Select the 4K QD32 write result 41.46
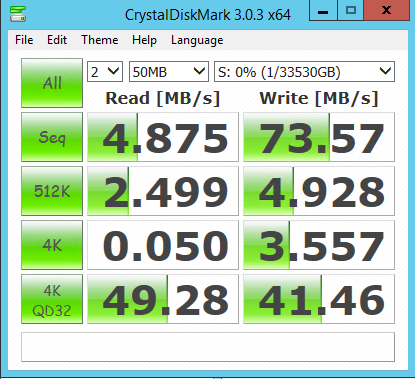 [x=319, y=299]
